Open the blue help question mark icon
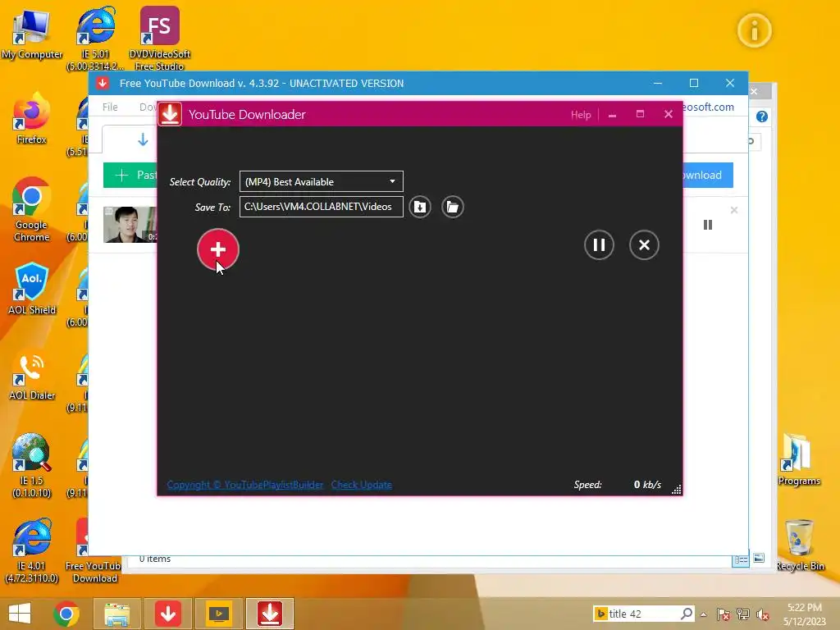The image size is (840, 630). (x=762, y=116)
